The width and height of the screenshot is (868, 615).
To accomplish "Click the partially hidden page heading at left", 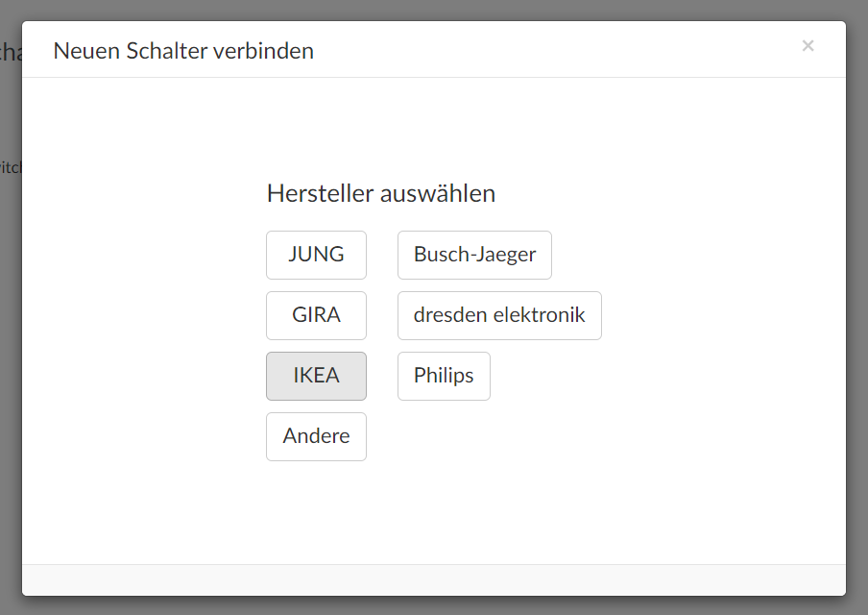I will 10,51.
